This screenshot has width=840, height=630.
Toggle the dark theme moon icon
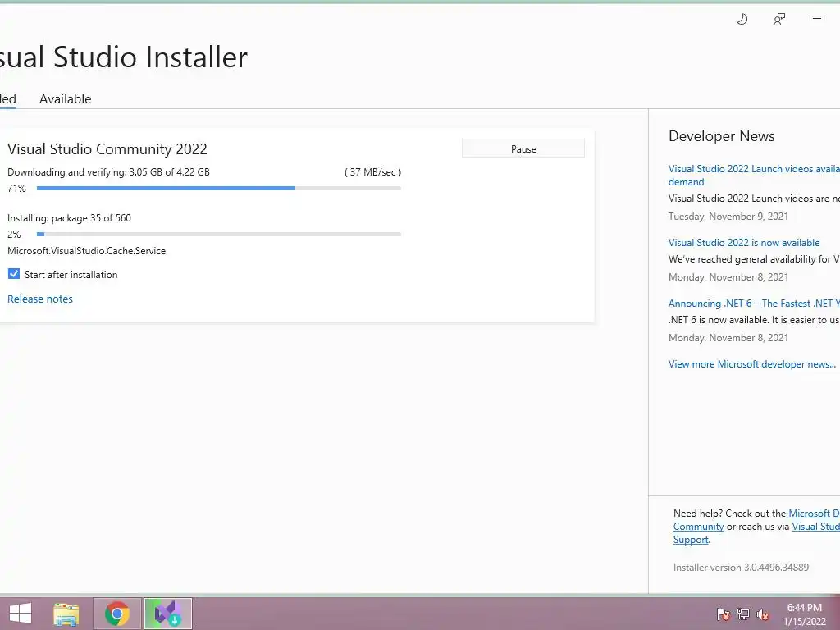pos(742,20)
